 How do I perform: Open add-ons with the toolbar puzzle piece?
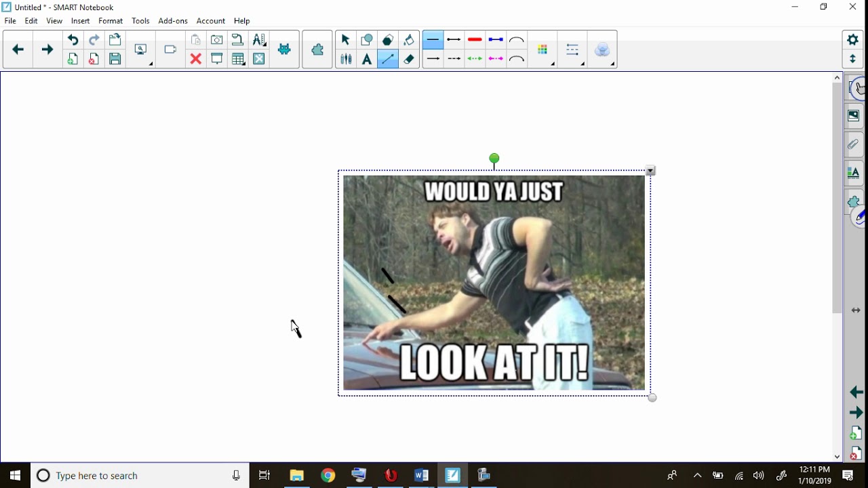(317, 49)
